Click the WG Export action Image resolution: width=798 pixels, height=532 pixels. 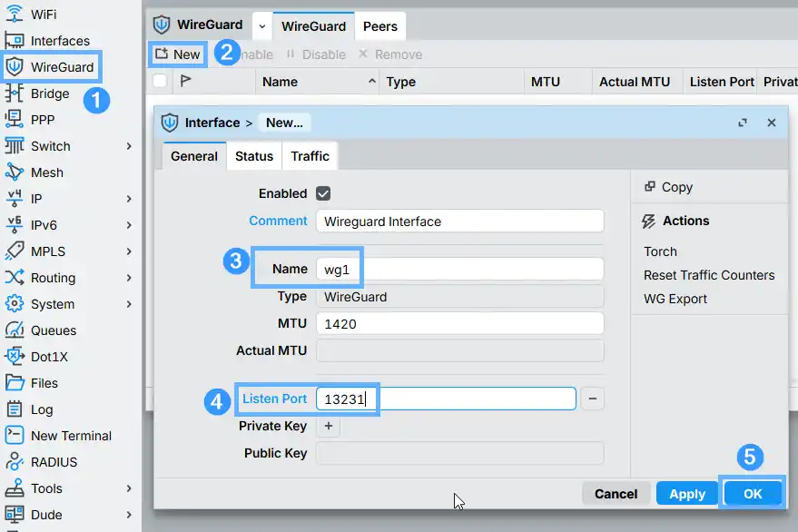[675, 299]
